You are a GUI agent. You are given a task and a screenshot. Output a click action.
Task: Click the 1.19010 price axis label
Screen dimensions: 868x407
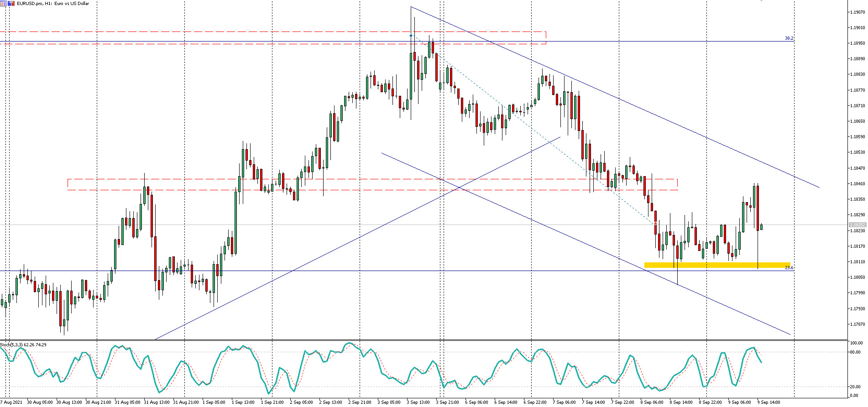pyautogui.click(x=858, y=27)
